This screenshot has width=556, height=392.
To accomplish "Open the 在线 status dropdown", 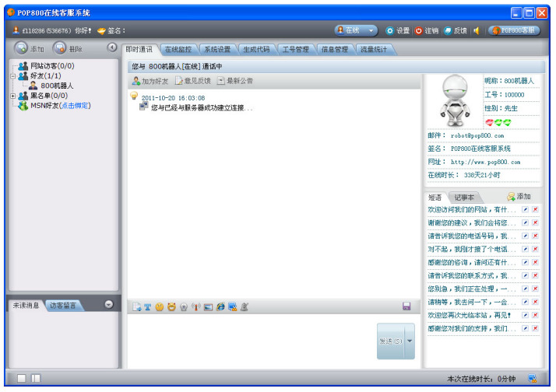I will pyautogui.click(x=355, y=31).
